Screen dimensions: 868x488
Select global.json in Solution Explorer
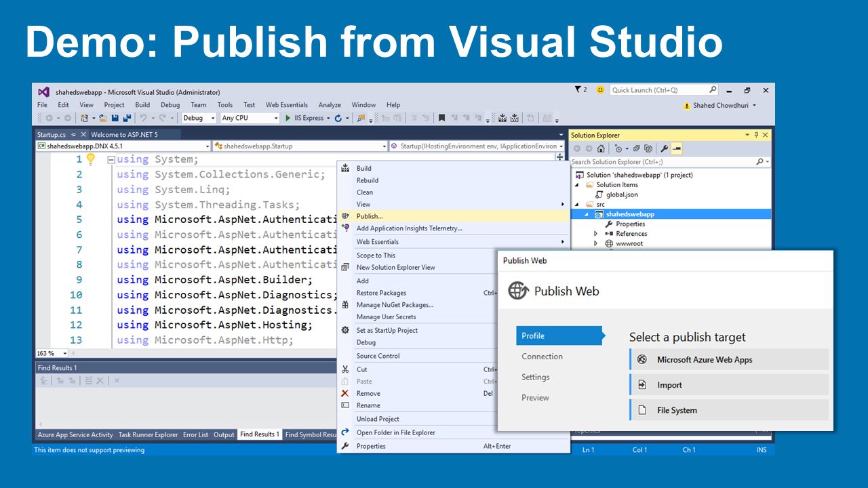[622, 195]
